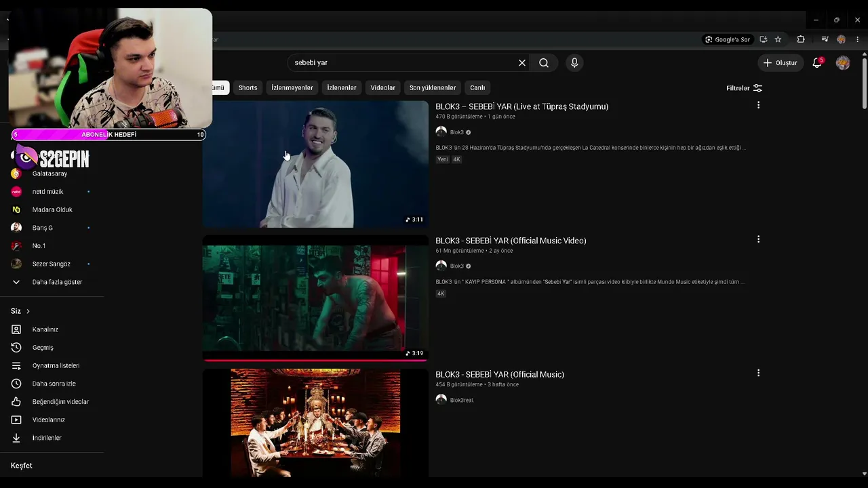Click the Oluştur create button

click(x=781, y=62)
